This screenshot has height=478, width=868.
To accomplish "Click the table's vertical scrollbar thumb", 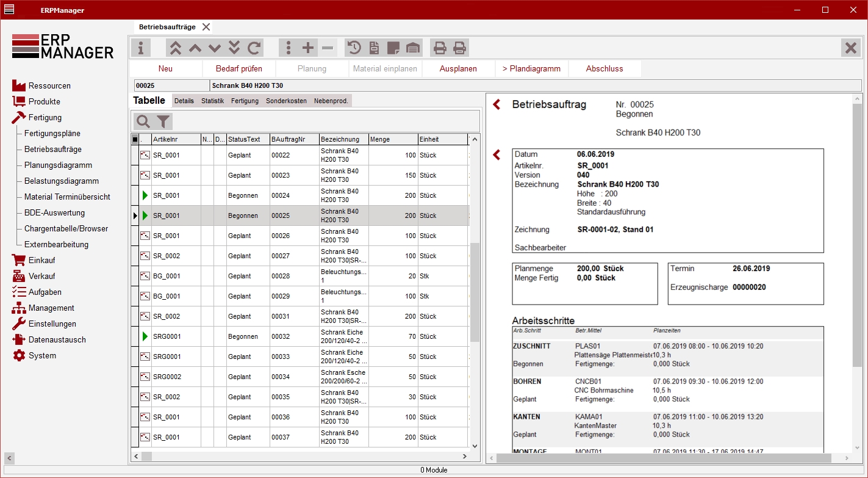I will tap(475, 292).
